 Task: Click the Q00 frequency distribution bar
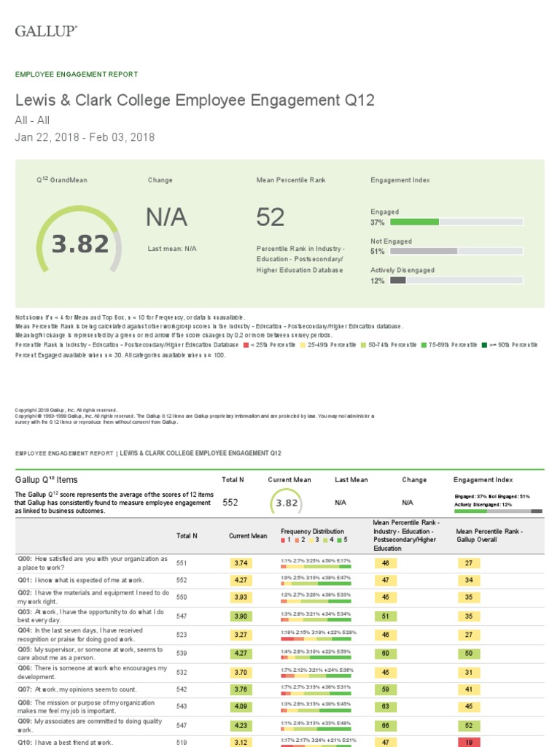pyautogui.click(x=316, y=566)
